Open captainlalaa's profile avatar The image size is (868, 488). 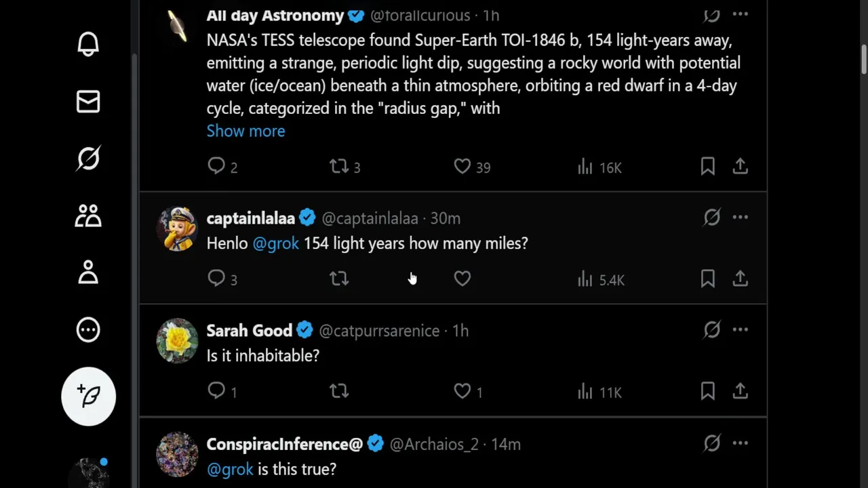pos(177,229)
